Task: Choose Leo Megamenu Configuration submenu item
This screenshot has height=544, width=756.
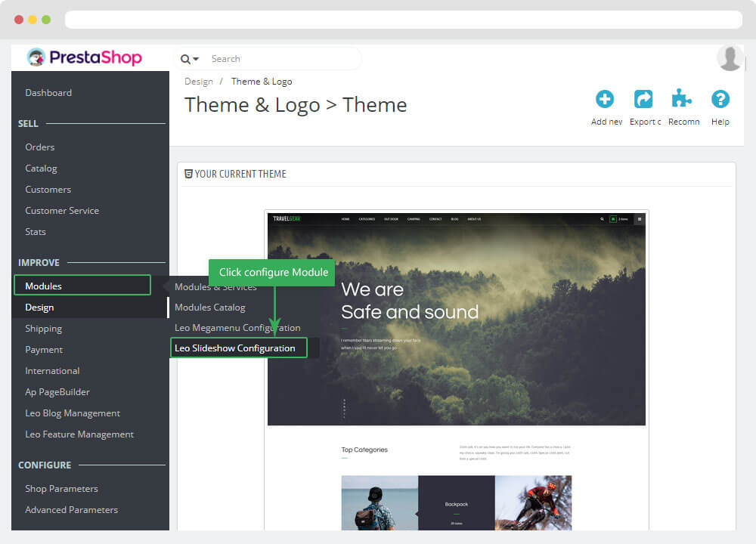Action: click(237, 328)
